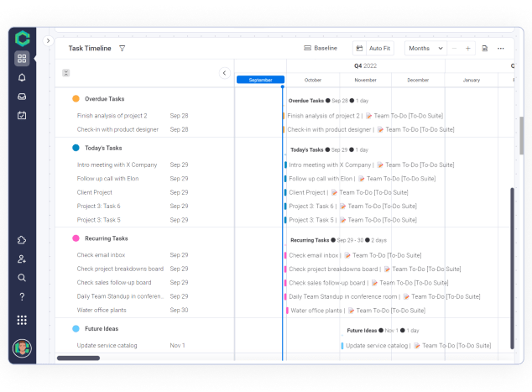The image size is (532, 392).
Task: Select 'Check sales follow-up board' in list
Action: pos(114,282)
